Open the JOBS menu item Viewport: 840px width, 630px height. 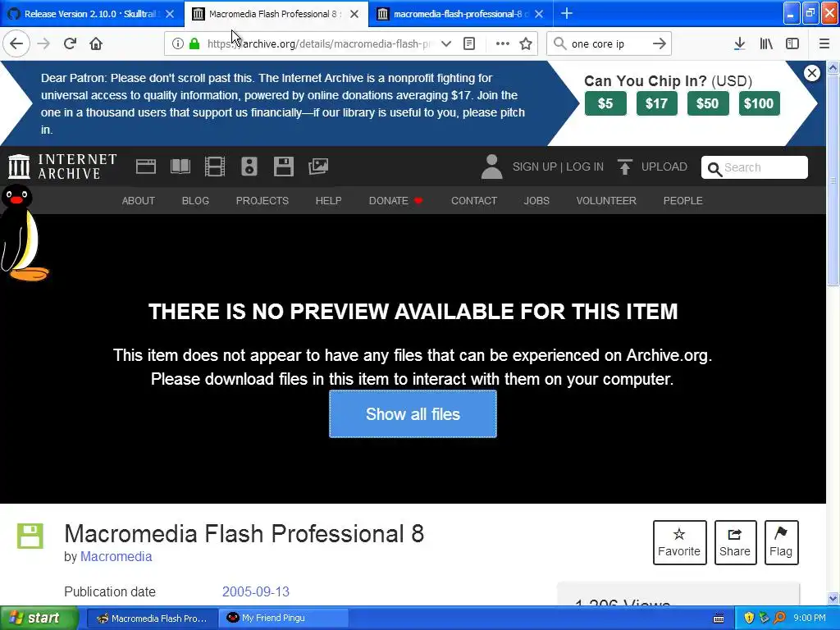(536, 200)
